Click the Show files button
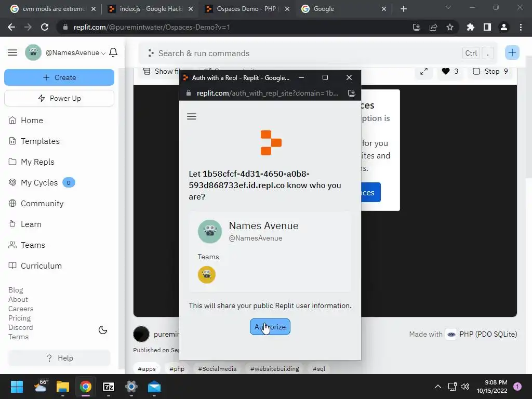 click(x=162, y=71)
